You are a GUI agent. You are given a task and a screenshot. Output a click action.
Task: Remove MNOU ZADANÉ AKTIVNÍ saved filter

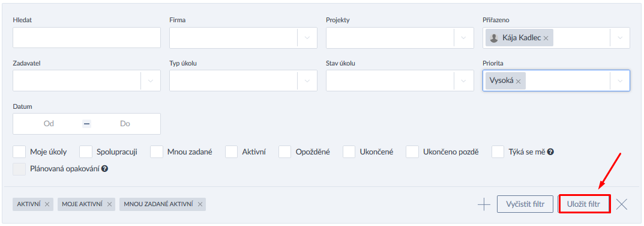coord(200,204)
